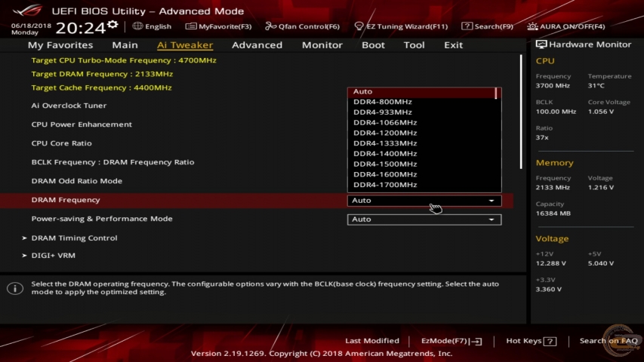Click the info icon beside help text
644x362 pixels.
[15, 288]
